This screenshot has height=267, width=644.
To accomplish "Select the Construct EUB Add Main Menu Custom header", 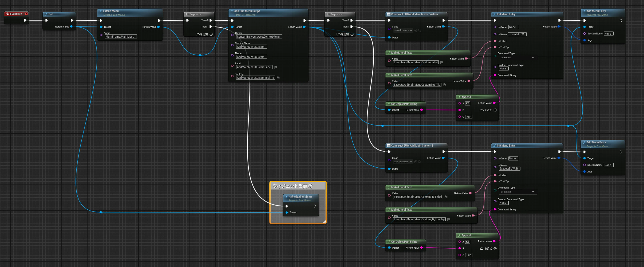I will [x=416, y=14].
